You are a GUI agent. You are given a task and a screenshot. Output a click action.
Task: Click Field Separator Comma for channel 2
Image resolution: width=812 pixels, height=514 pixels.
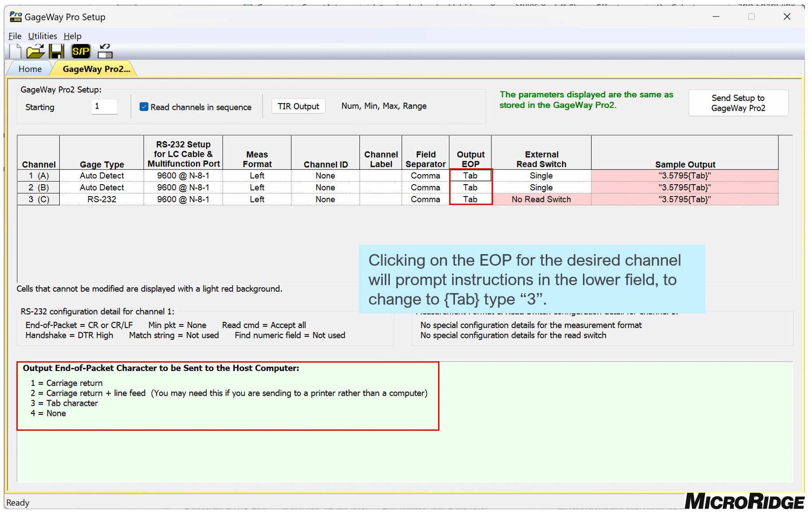[x=426, y=187]
